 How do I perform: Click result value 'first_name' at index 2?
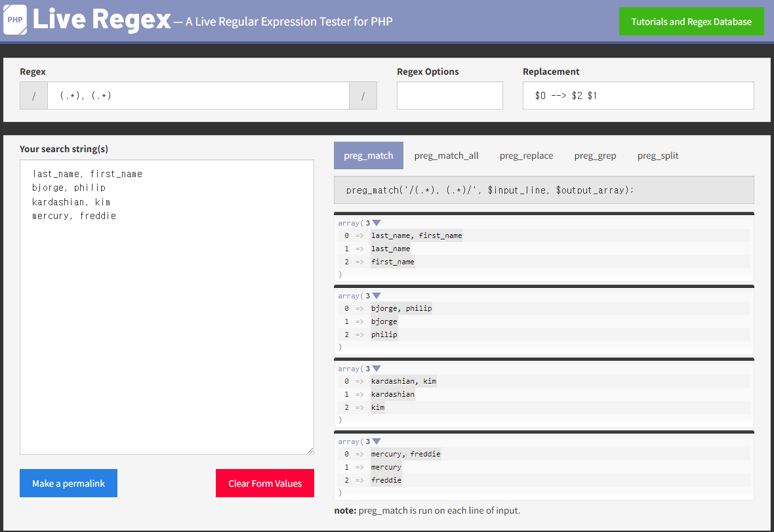click(393, 262)
